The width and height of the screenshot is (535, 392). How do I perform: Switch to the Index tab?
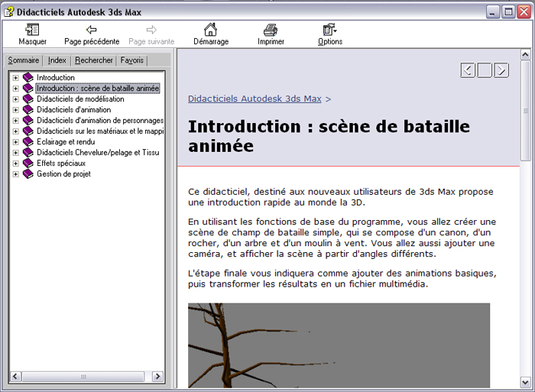pos(57,60)
